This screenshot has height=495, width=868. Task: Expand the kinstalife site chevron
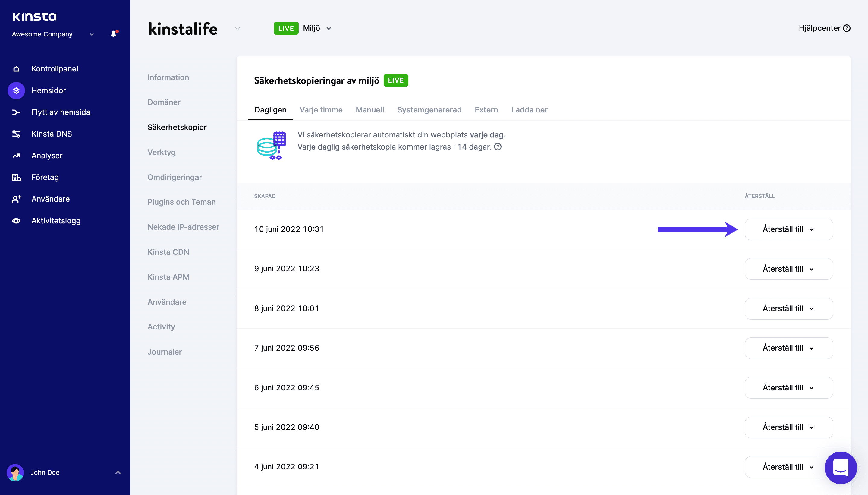coord(237,29)
